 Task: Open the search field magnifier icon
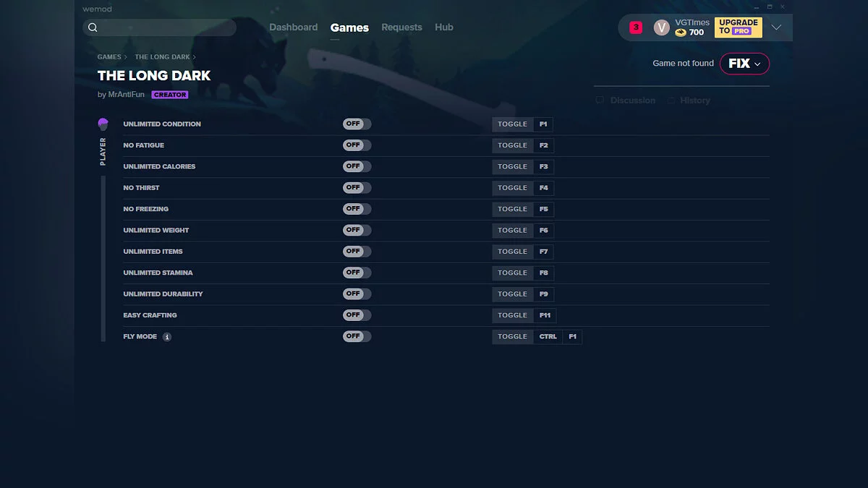pyautogui.click(x=93, y=27)
